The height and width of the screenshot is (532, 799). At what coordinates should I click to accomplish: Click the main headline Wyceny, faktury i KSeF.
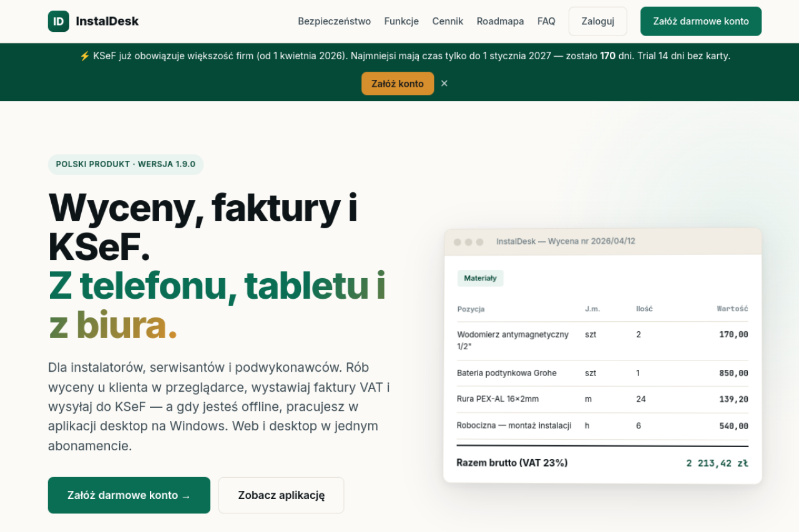203,227
